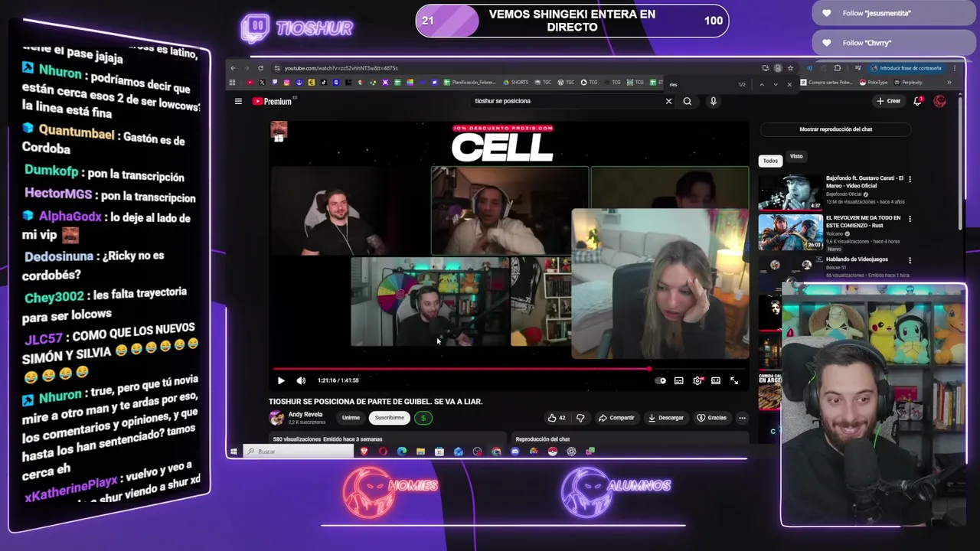Switch to theater mode in the player
The width and height of the screenshot is (980, 551).
(x=716, y=380)
